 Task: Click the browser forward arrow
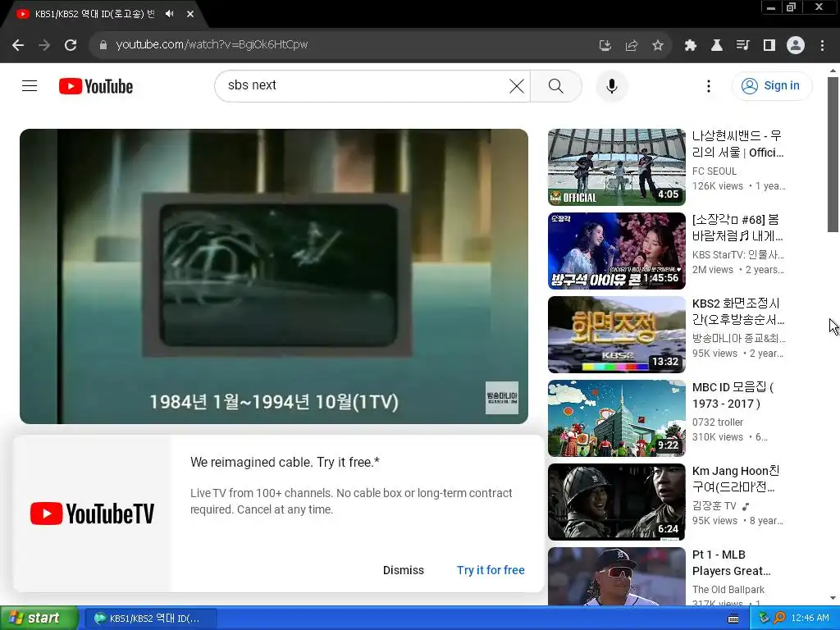[44, 45]
